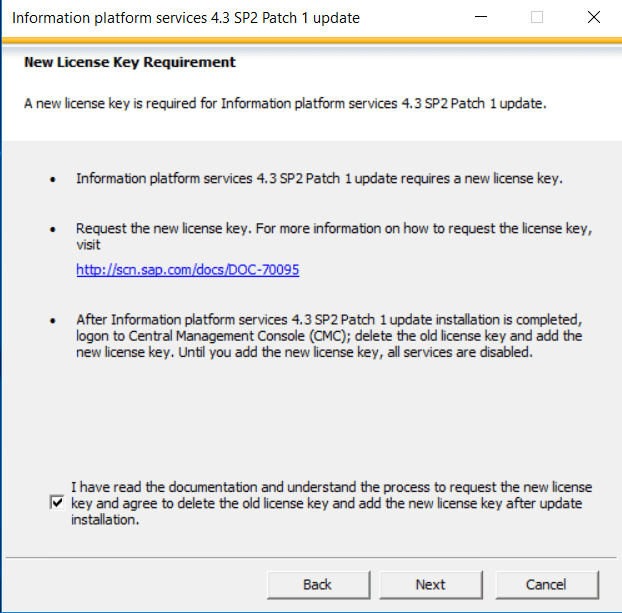Uncheck the license agreement acknowledgment checkbox
Viewport: 622px width, 613px height.
click(57, 503)
